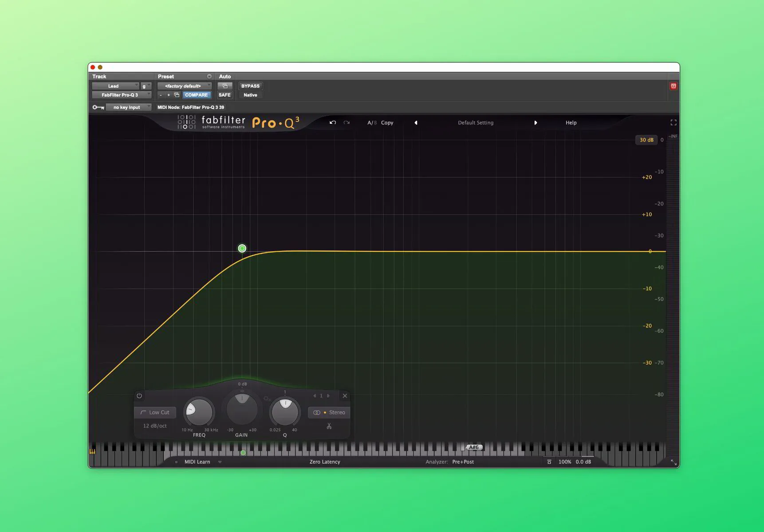Screen dimensions: 764x532
Task: Select previous preset with minus button
Action: click(161, 95)
